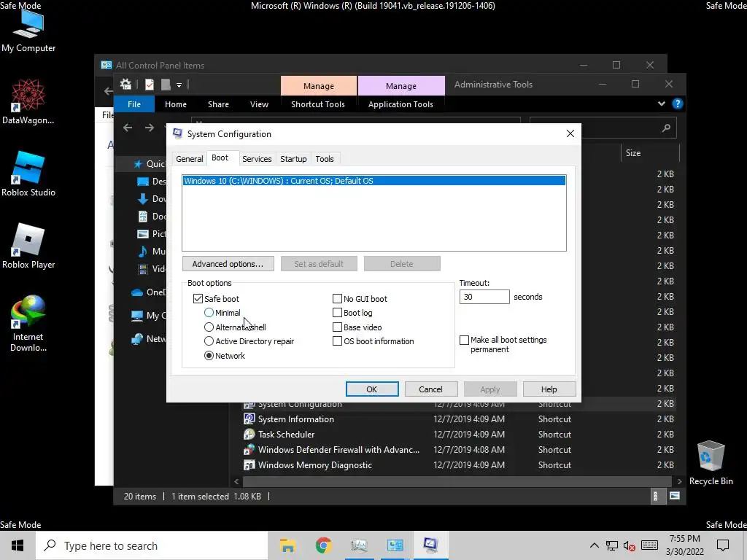Open My Computer desktop icon

[x=28, y=29]
